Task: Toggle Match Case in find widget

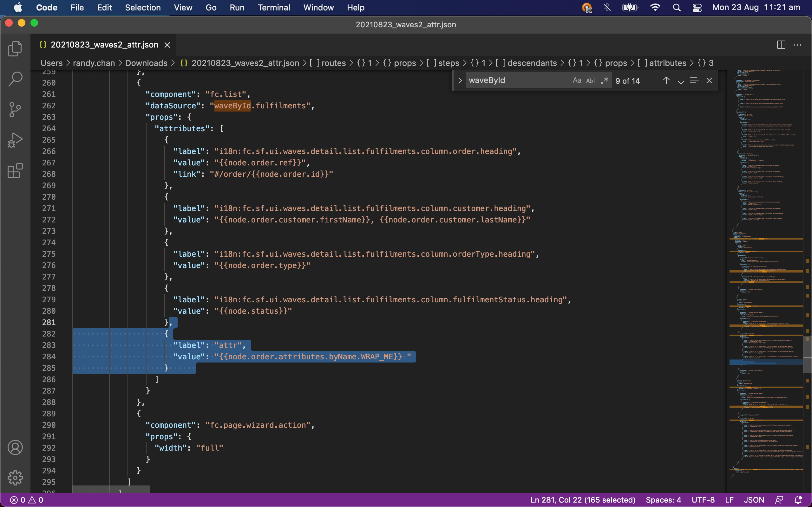Action: point(577,80)
